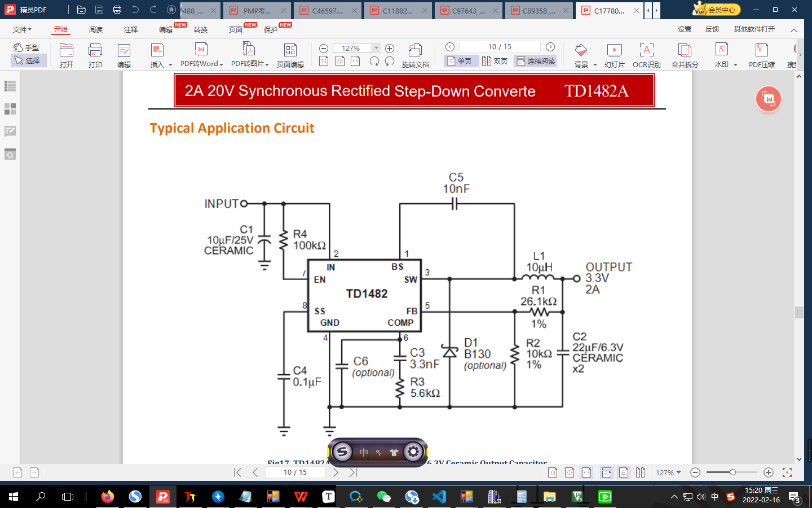Image resolution: width=812 pixels, height=508 pixels.
Task: Open a PDF with the 打开 toolbar icon
Action: point(67,55)
